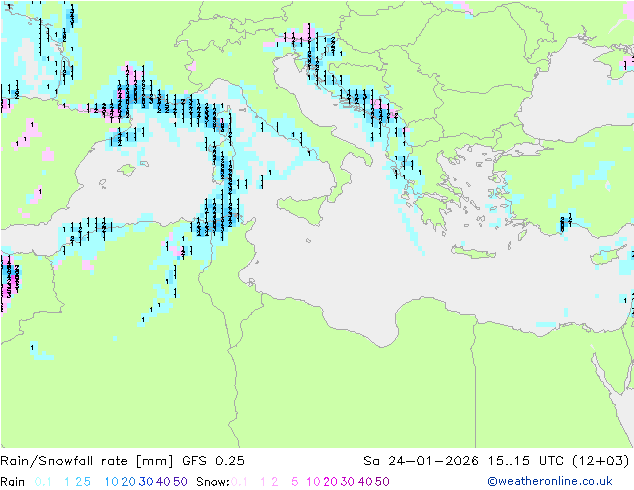Select the Rain 40 legend value
Screen dimensions: 634x490
pyautogui.click(x=163, y=482)
